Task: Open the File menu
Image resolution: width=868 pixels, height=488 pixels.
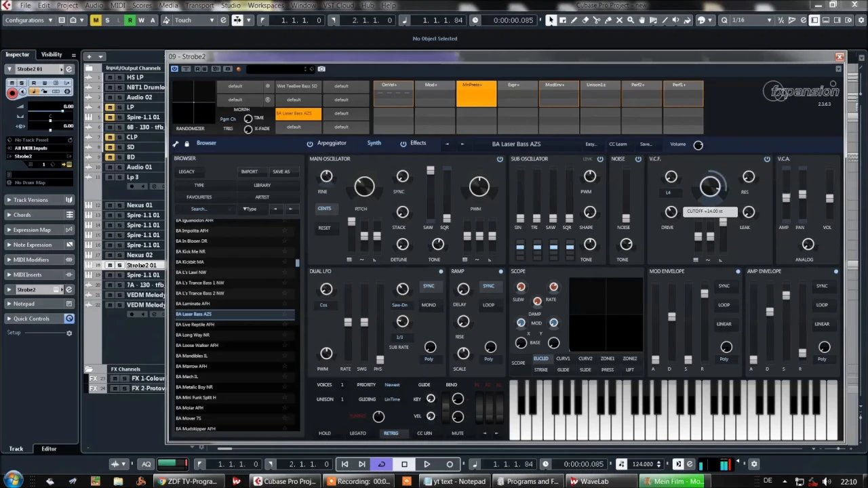Action: (x=25, y=5)
